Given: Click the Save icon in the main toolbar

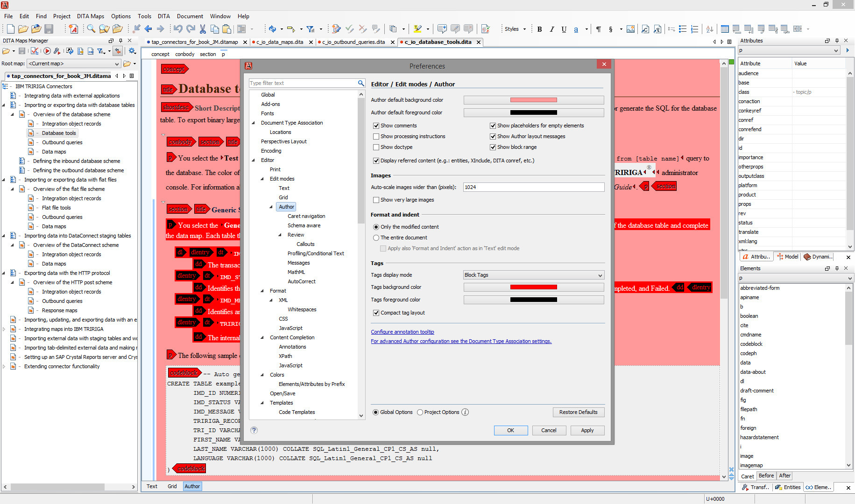Looking at the screenshot, I should [49, 29].
